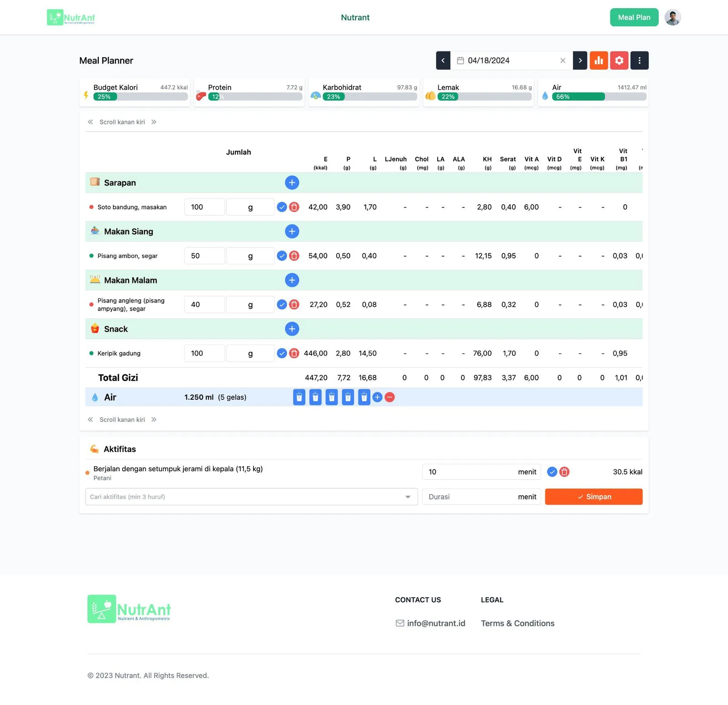728x705 pixels.
Task: Open the user profile avatar
Action: click(x=672, y=17)
